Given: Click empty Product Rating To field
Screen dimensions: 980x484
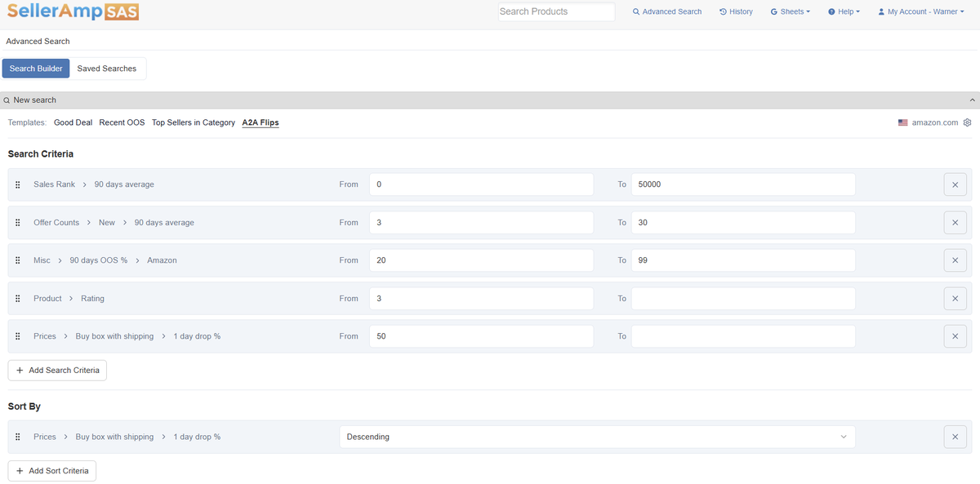Looking at the screenshot, I should [743, 299].
